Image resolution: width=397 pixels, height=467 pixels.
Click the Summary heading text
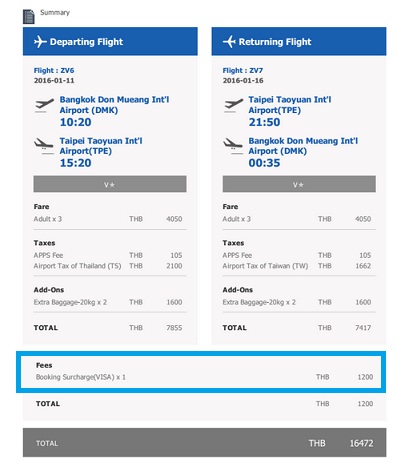coord(55,13)
